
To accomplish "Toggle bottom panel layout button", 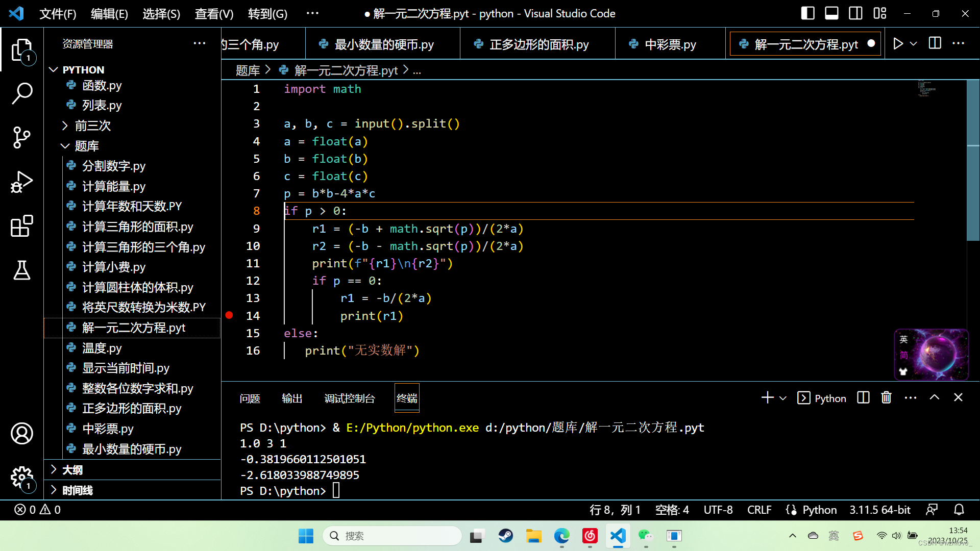I will coord(831,13).
